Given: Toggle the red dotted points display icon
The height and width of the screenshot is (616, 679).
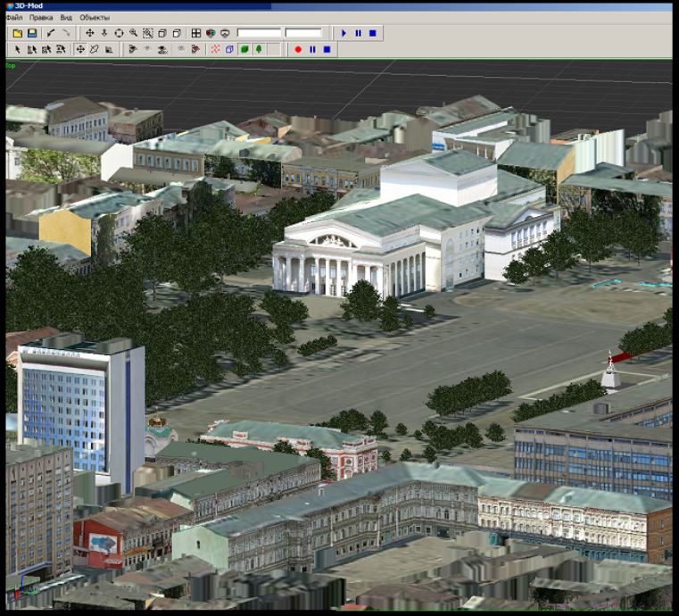Looking at the screenshot, I should pos(215,49).
